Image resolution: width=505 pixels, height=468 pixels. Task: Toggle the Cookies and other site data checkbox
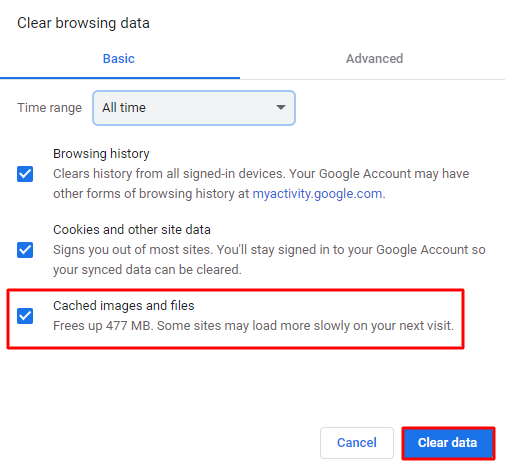[x=25, y=250]
